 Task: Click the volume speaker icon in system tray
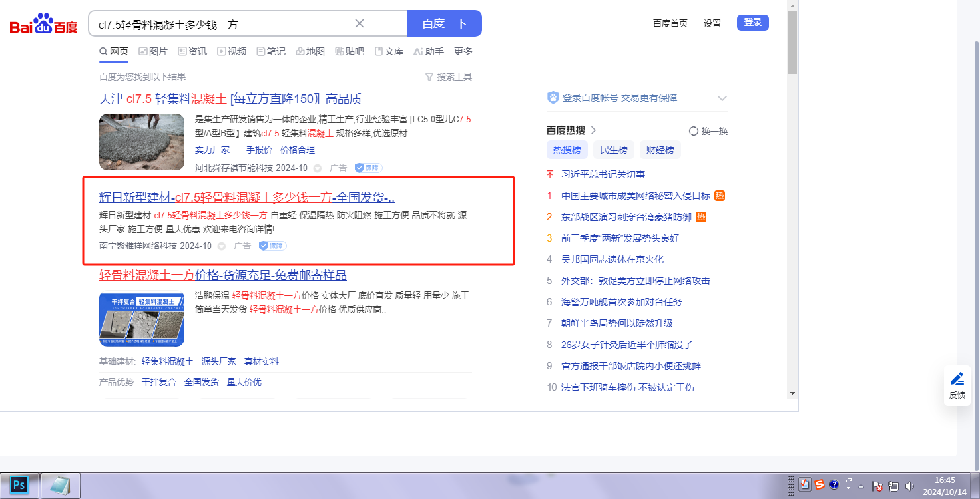[909, 486]
